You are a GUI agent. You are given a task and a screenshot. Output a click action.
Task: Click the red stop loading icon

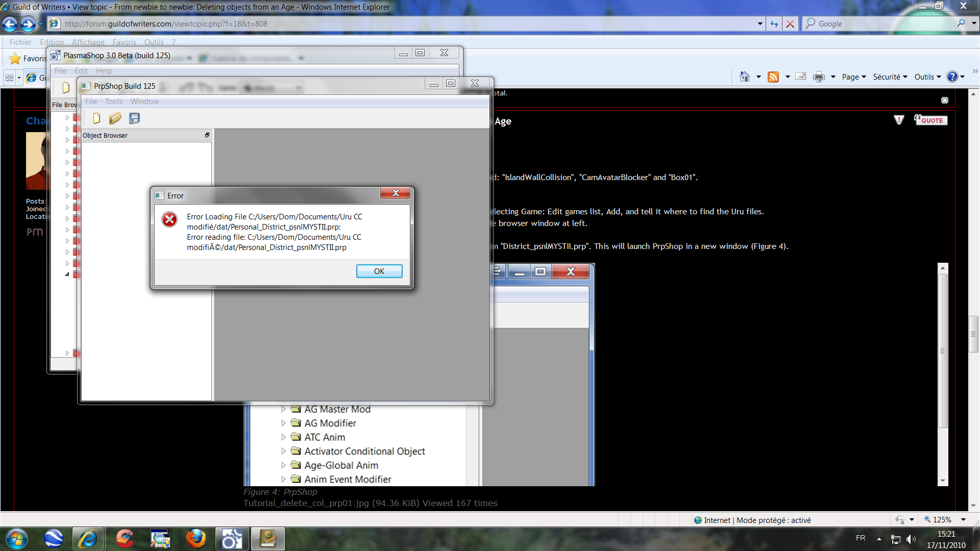pos(790,23)
